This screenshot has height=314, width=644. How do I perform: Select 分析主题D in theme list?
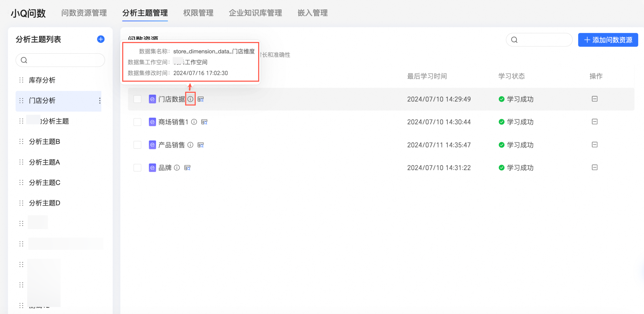[x=44, y=203]
